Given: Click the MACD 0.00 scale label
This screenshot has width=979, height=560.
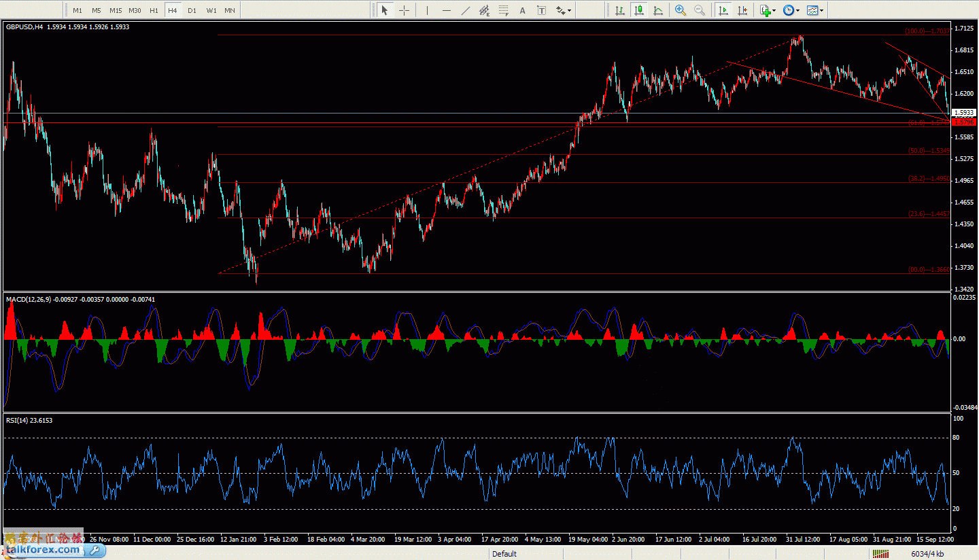Looking at the screenshot, I should (959, 338).
